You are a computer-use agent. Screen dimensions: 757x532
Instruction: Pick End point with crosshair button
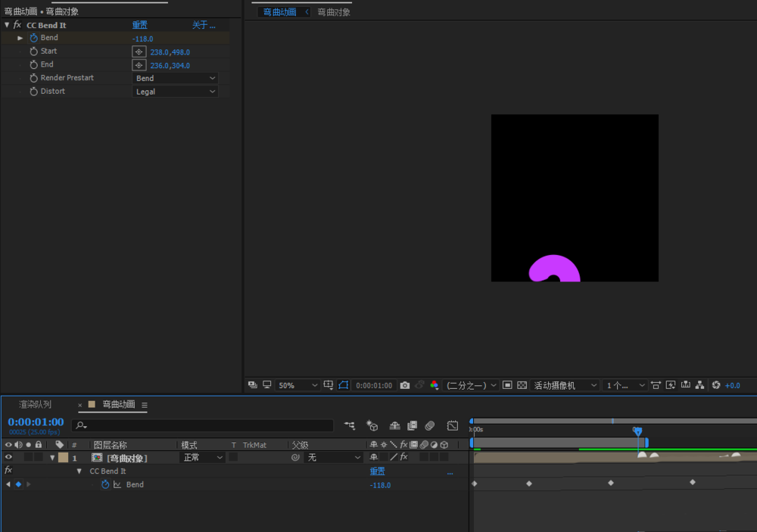tap(139, 65)
